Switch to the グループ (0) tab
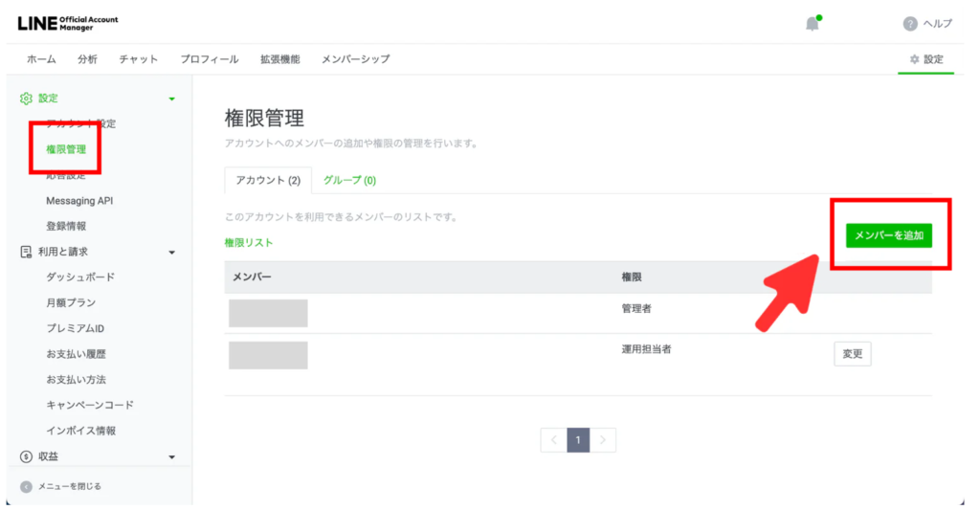Screen dimensions: 980x510 pos(349,180)
